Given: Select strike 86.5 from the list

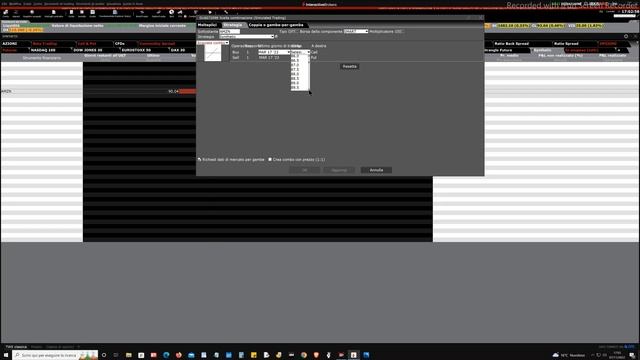Looking at the screenshot, I should [x=298, y=60].
